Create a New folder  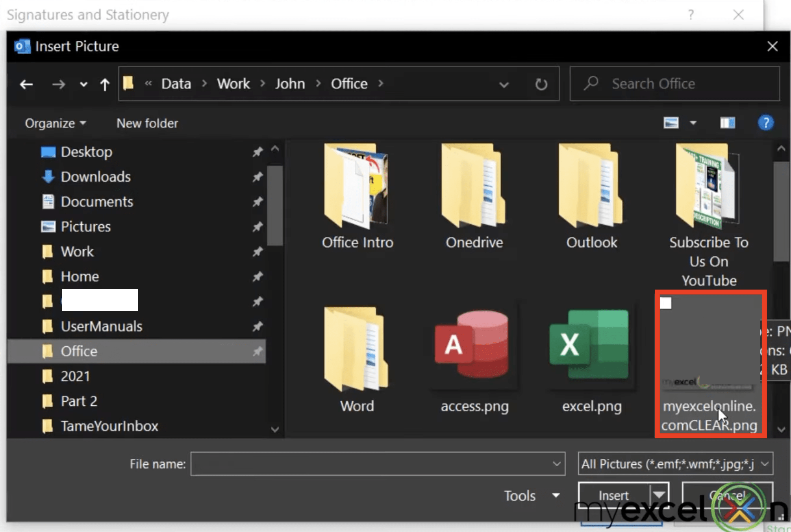tap(147, 123)
